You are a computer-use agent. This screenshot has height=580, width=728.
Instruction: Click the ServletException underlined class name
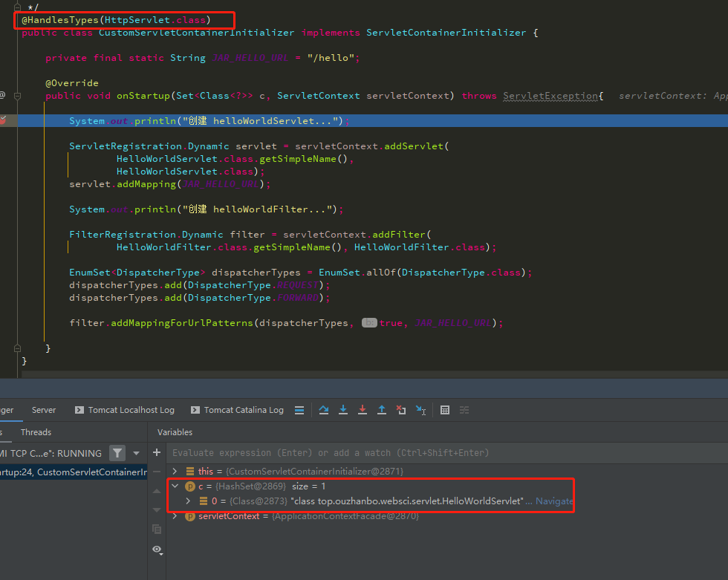coord(550,96)
